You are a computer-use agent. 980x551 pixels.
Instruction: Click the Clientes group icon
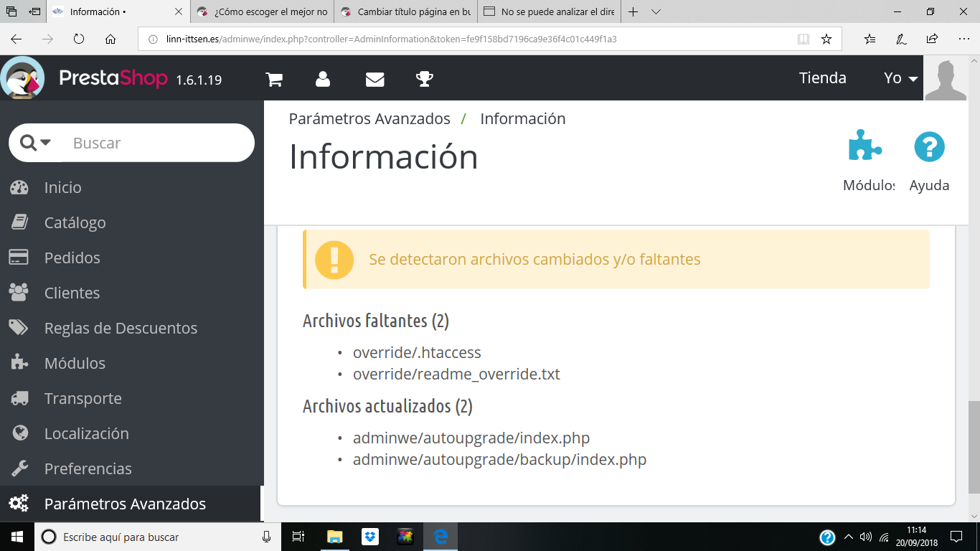tap(19, 293)
